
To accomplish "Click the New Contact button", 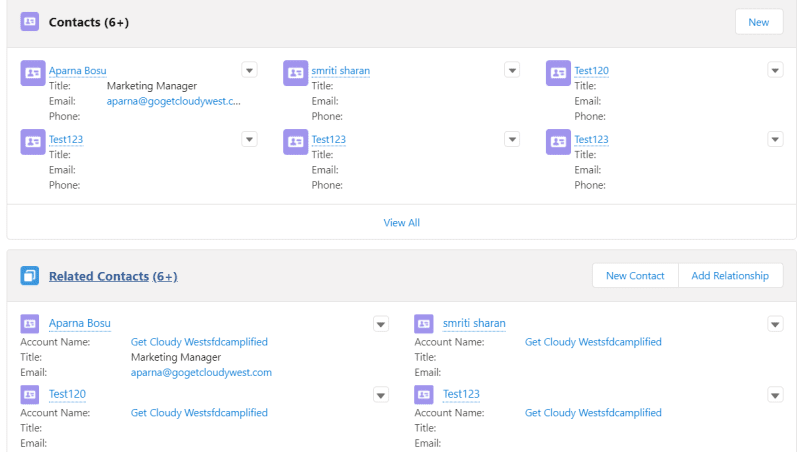I will tap(635, 275).
